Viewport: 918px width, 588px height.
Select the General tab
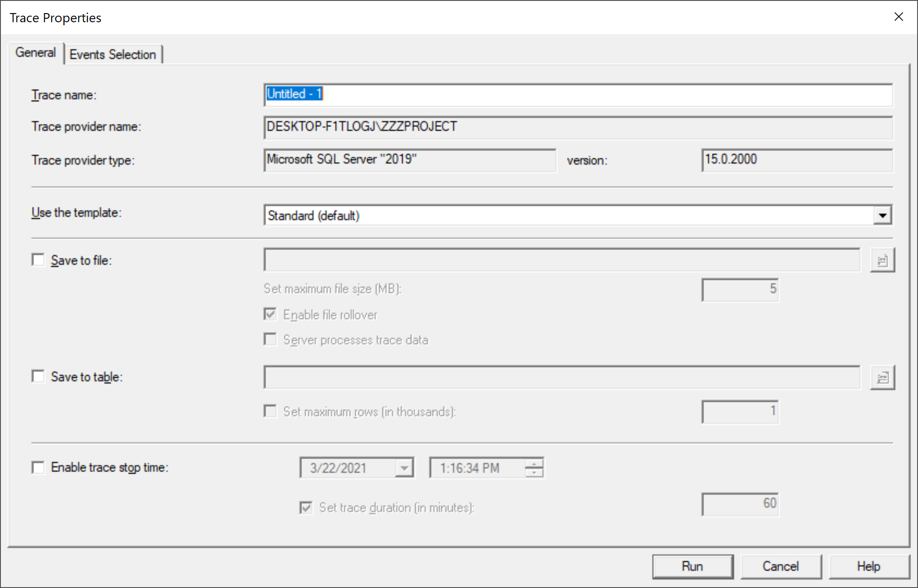[x=36, y=53]
